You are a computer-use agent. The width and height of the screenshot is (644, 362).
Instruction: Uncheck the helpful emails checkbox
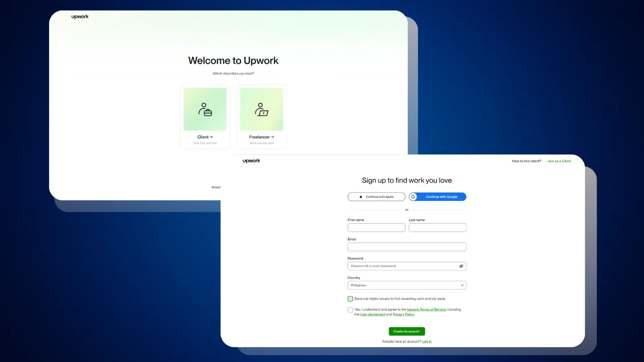click(350, 299)
